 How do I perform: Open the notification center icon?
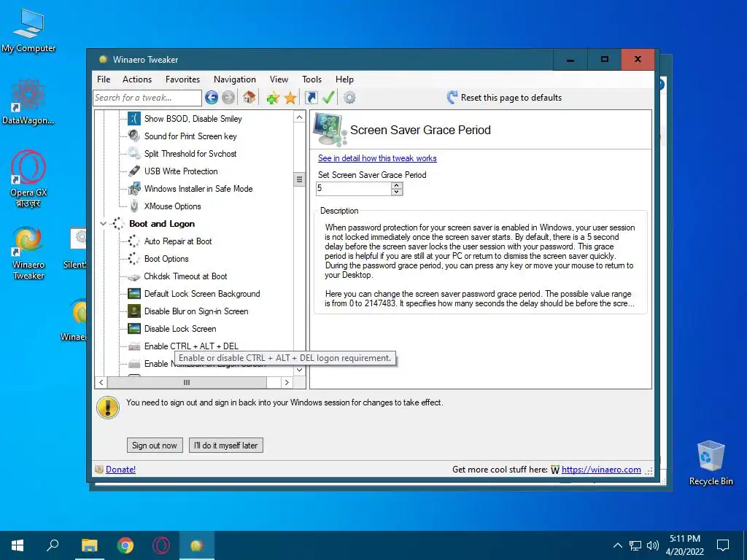[x=723, y=545]
